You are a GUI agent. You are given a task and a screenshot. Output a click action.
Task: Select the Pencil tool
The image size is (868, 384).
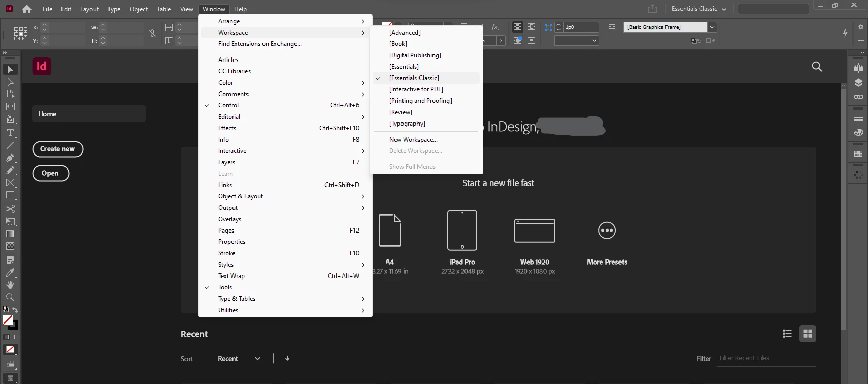pos(10,170)
